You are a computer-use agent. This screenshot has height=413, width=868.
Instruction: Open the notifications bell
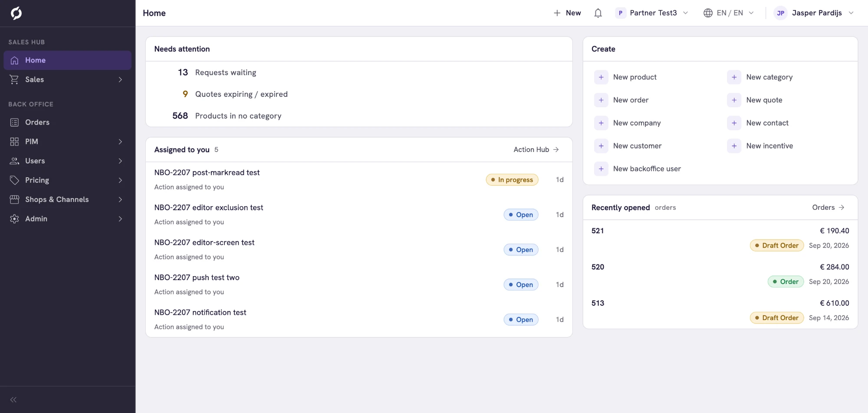tap(598, 13)
